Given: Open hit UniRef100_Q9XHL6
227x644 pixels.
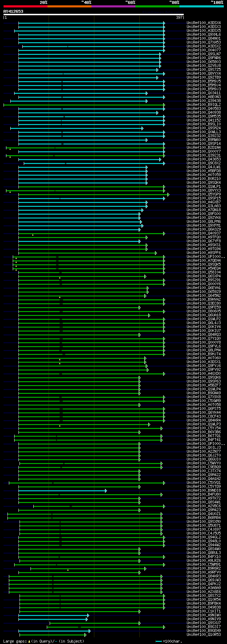Looking at the screenshot, I should click(204, 35).
